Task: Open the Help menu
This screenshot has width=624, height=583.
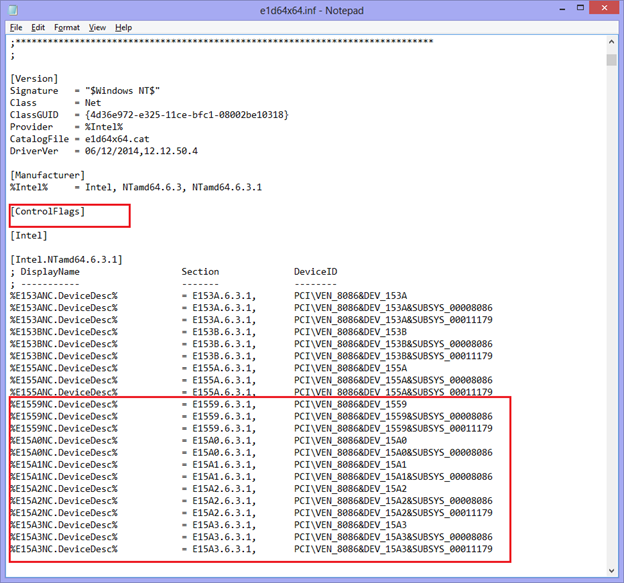Action: [x=123, y=28]
